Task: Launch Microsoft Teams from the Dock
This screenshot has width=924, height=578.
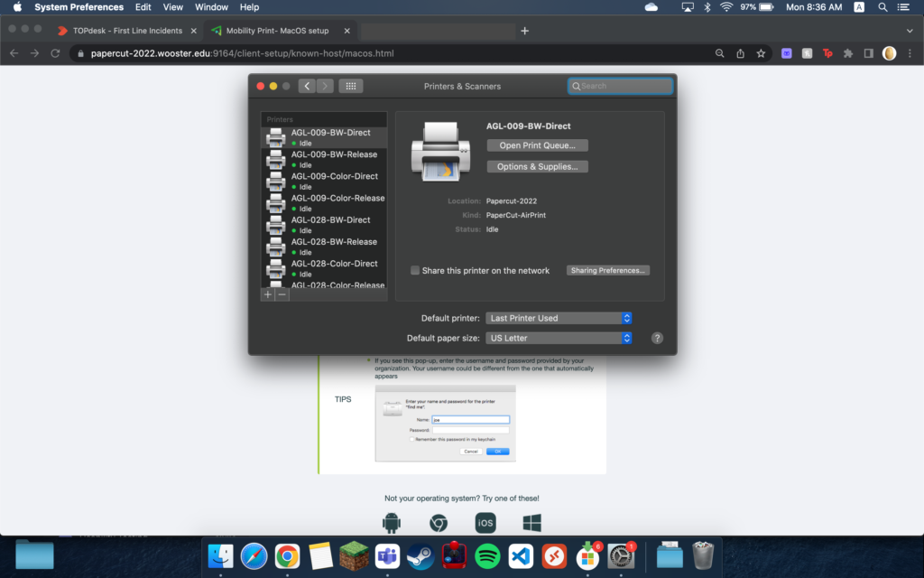Action: click(387, 557)
